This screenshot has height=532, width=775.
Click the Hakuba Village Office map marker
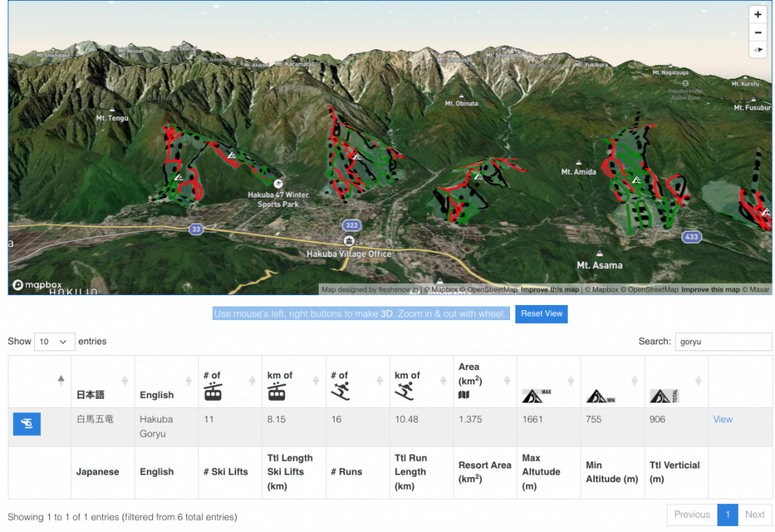(349, 241)
